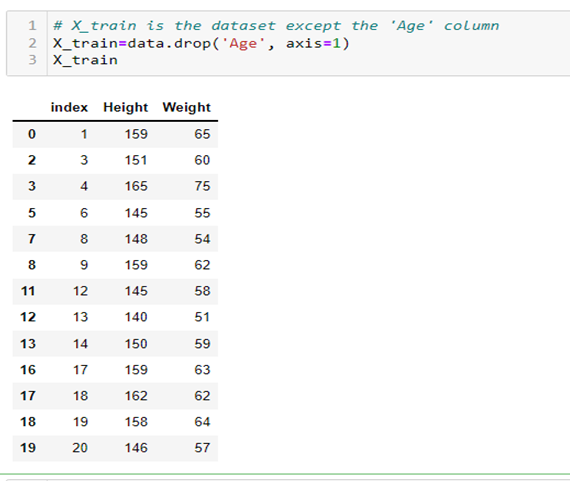Click Weight value 64

[x=202, y=422]
